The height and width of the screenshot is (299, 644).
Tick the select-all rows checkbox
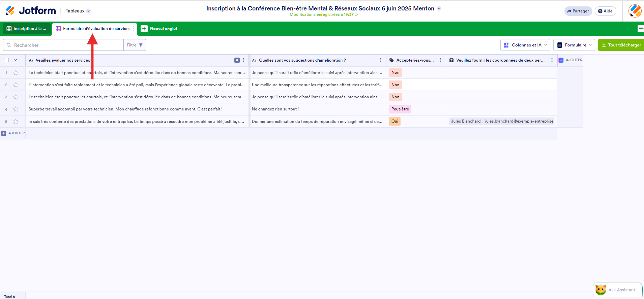tap(6, 60)
